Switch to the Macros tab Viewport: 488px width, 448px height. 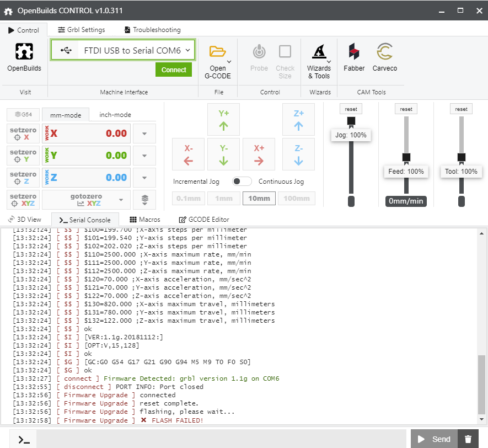[x=144, y=220]
